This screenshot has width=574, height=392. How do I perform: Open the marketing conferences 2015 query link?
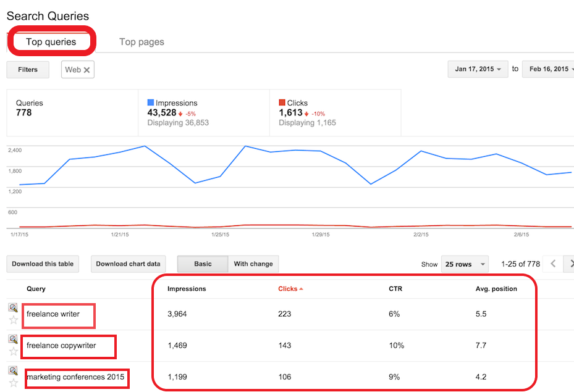tap(76, 377)
